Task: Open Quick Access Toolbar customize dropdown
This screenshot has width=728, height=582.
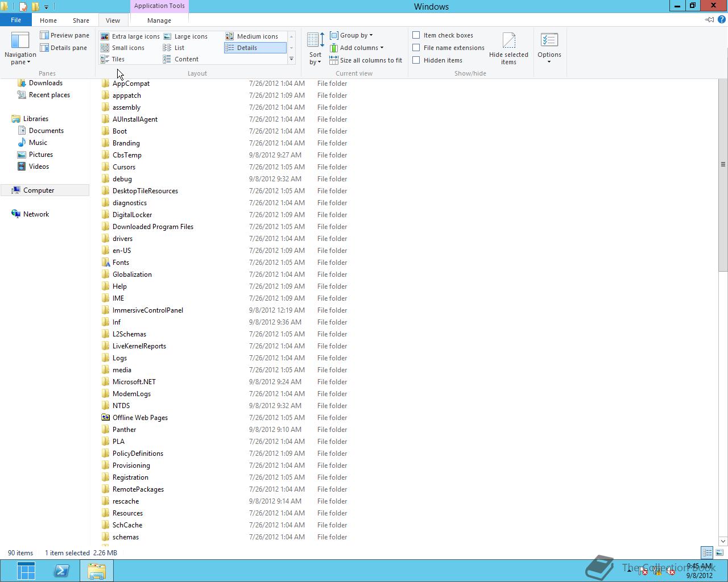Action: pos(46,7)
